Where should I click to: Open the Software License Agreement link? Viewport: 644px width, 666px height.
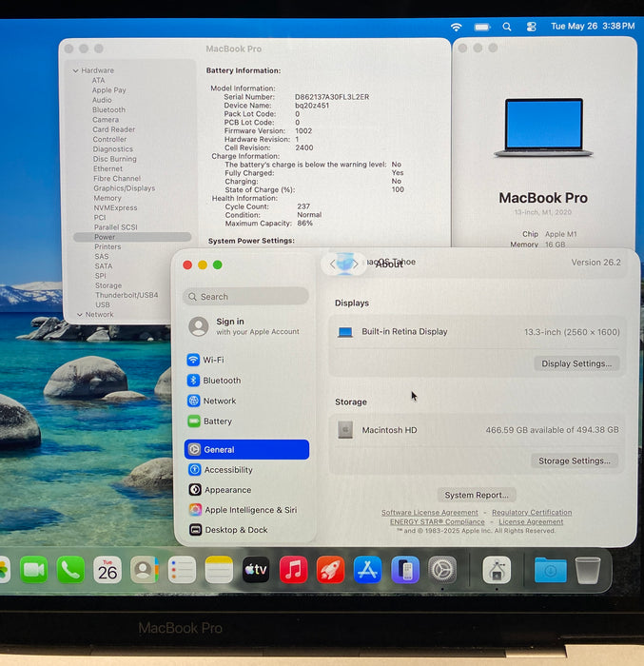429,513
